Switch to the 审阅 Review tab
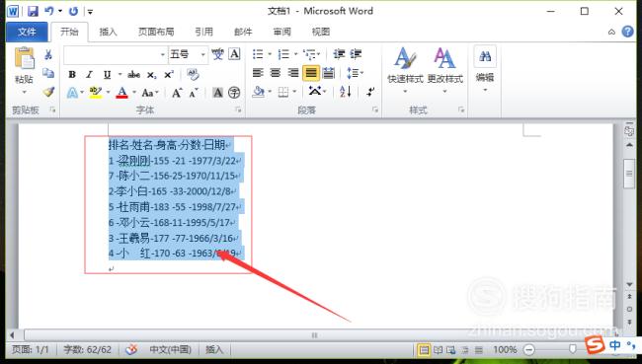The height and width of the screenshot is (364, 642). click(282, 32)
